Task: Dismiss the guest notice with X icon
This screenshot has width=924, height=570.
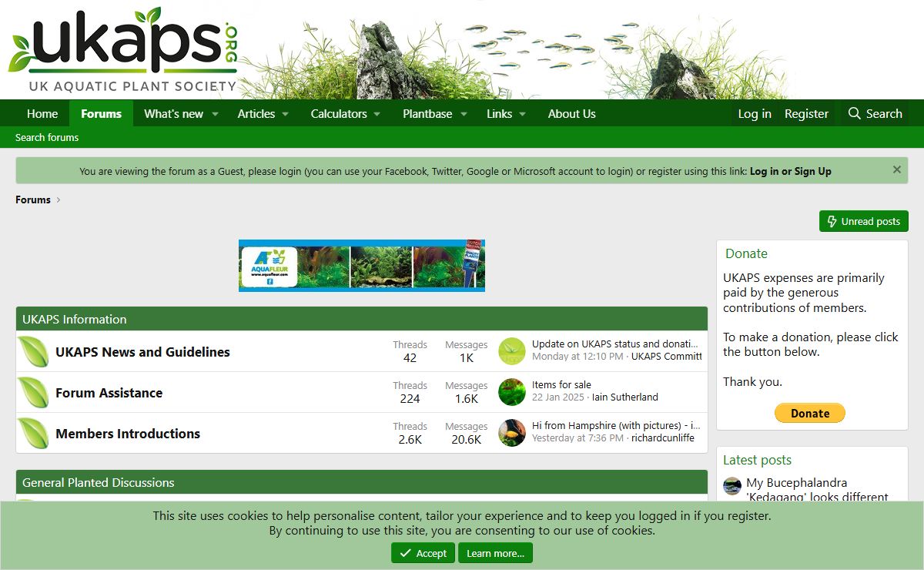Action: 897,169
